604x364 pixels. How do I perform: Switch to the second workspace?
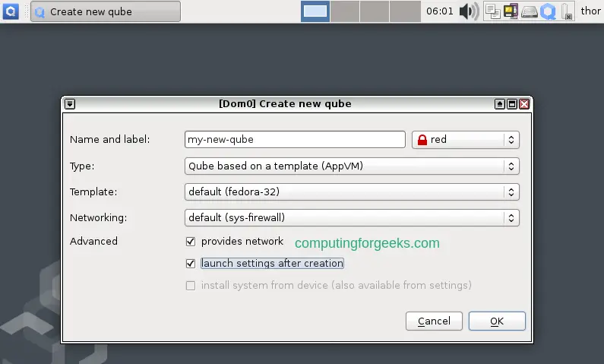click(x=345, y=11)
